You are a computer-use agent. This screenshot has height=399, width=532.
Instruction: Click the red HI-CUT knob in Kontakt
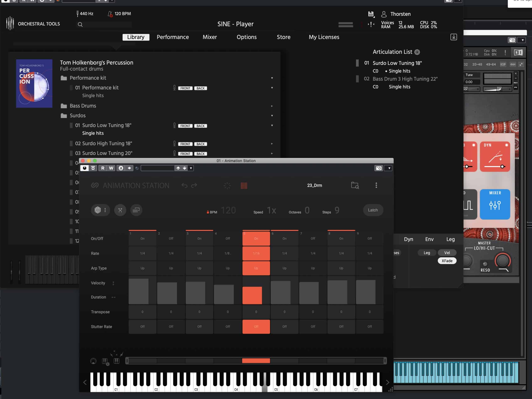[502, 261]
